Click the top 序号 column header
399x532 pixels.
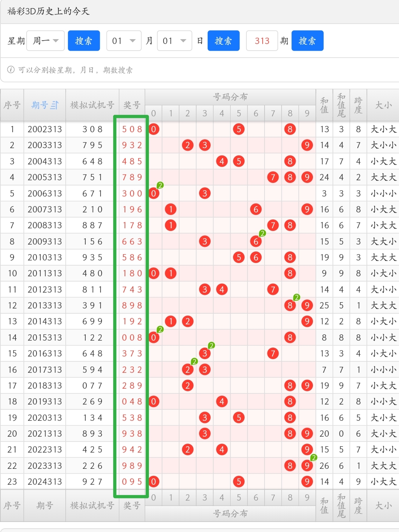click(x=12, y=105)
